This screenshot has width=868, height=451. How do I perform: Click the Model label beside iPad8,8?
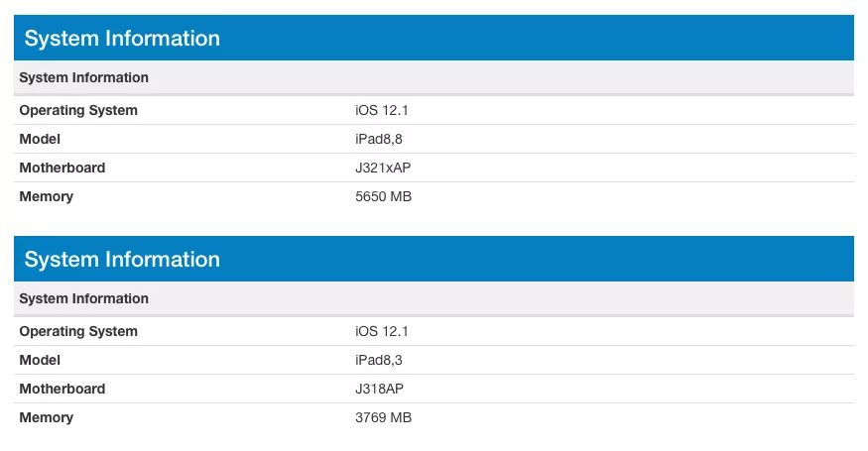tap(40, 139)
